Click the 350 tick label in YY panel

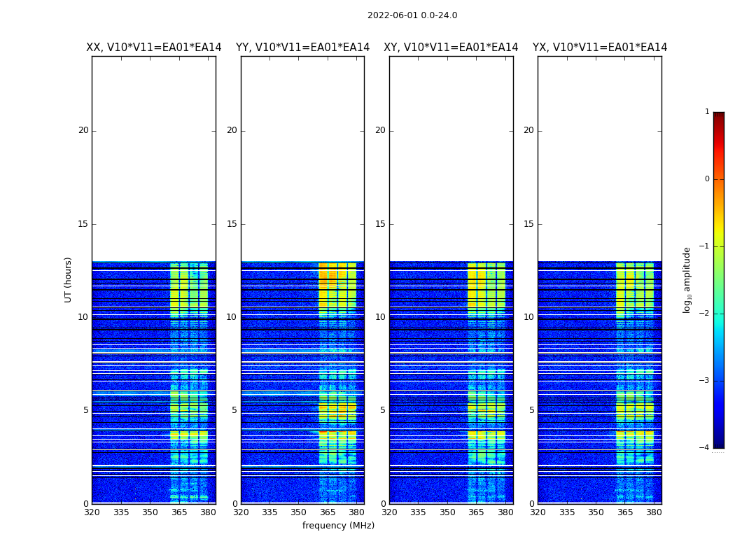pyautogui.click(x=299, y=512)
